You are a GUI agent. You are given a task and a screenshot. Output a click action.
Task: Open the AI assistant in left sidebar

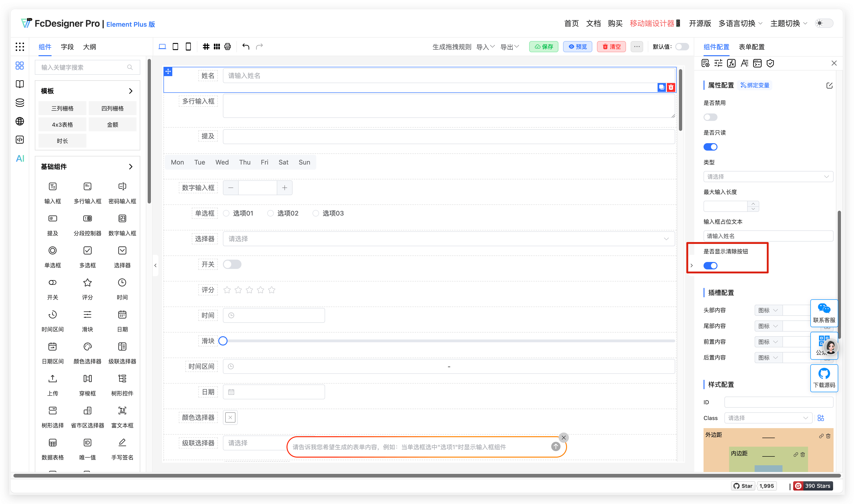point(20,159)
